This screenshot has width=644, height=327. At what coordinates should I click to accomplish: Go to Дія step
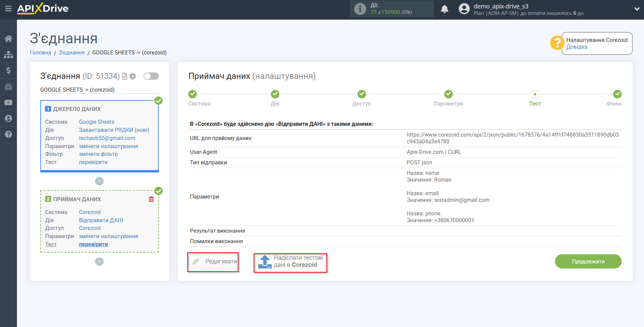[x=275, y=94]
